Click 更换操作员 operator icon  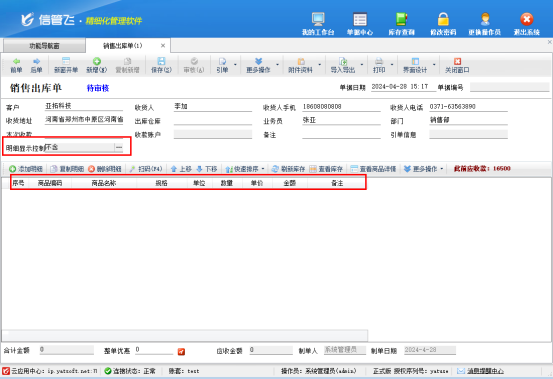(x=485, y=19)
